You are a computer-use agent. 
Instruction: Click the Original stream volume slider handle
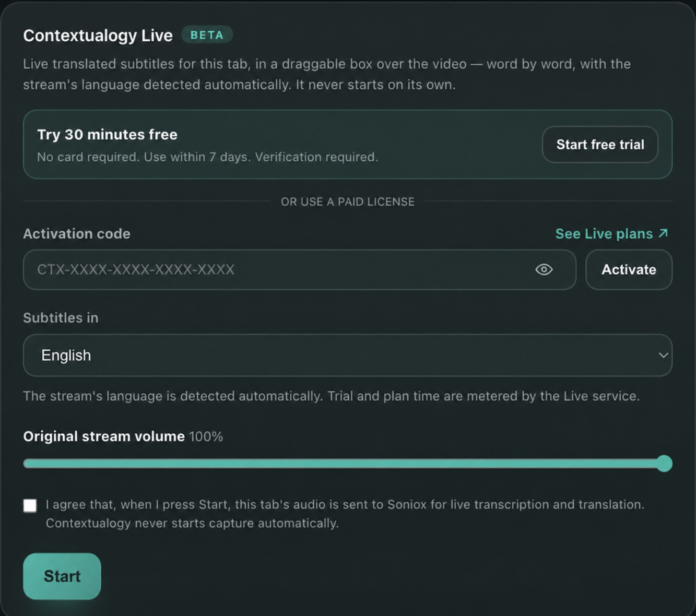pyautogui.click(x=664, y=464)
